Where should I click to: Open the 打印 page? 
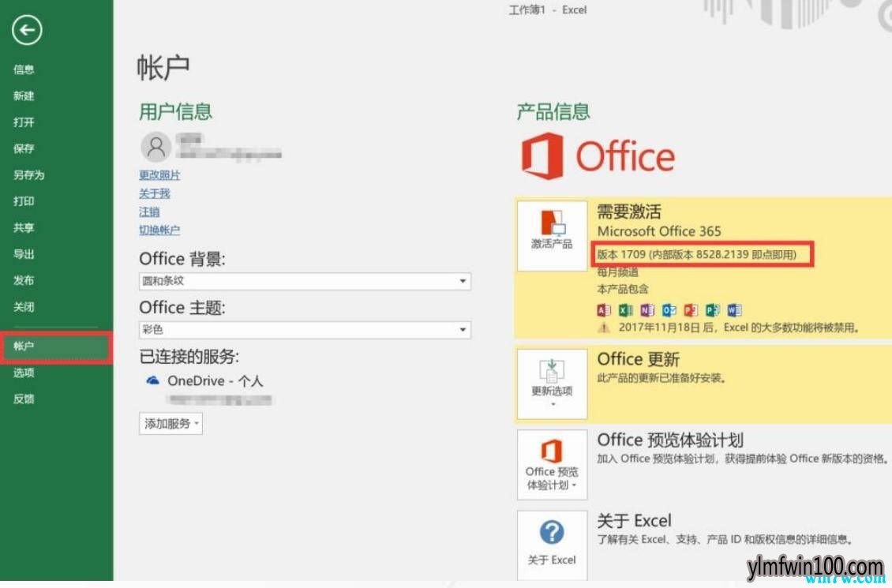tap(24, 201)
